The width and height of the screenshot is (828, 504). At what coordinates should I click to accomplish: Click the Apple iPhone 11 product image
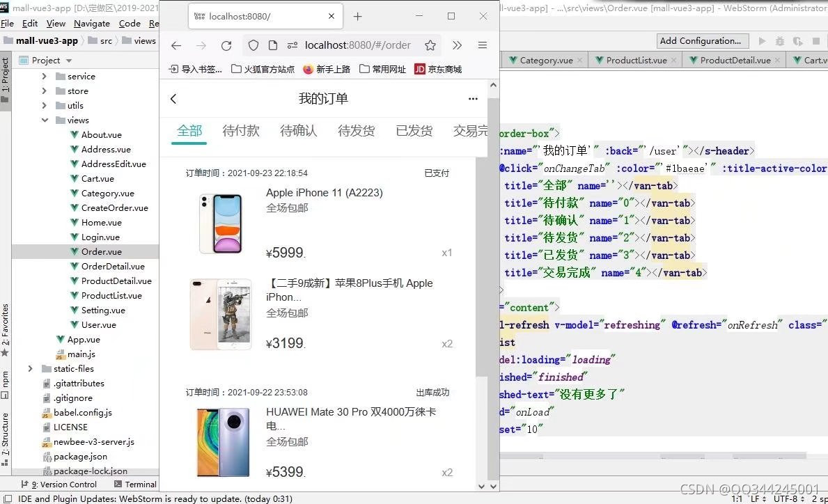[221, 223]
